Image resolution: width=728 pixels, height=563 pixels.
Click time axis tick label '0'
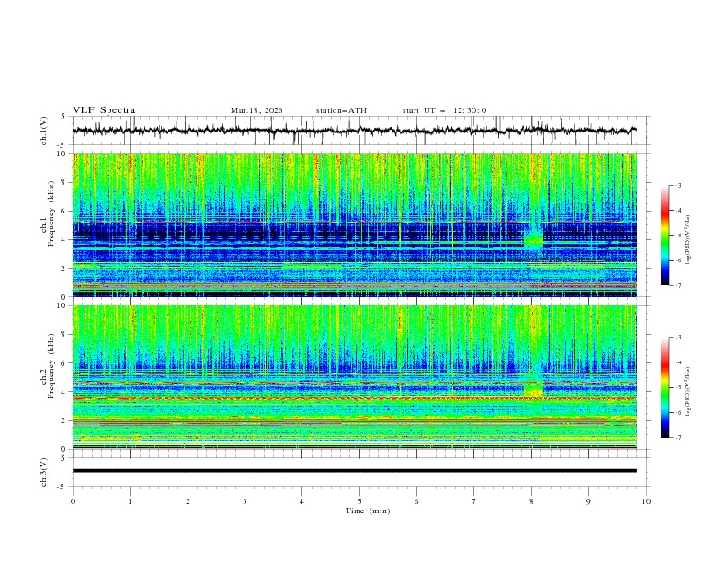(73, 501)
